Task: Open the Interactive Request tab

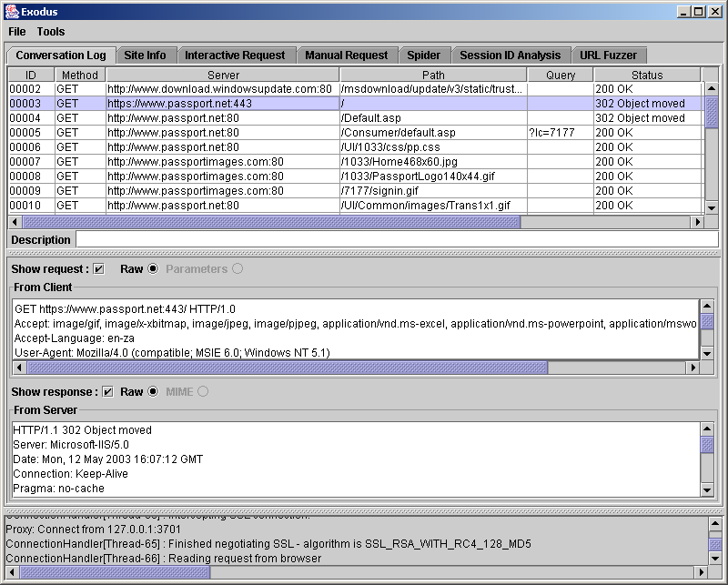Action: [x=236, y=55]
